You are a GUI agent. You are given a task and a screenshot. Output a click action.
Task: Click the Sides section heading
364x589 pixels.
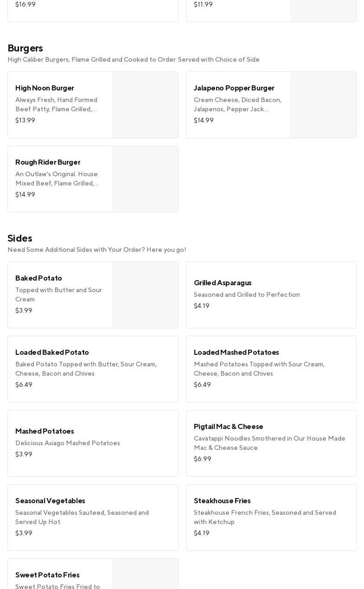20,238
